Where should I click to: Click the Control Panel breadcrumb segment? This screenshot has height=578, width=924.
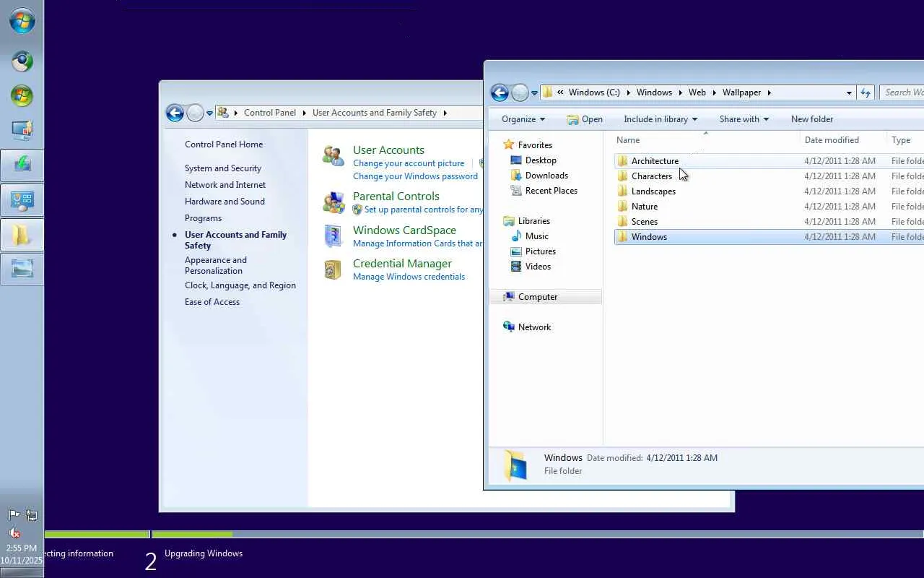270,113
